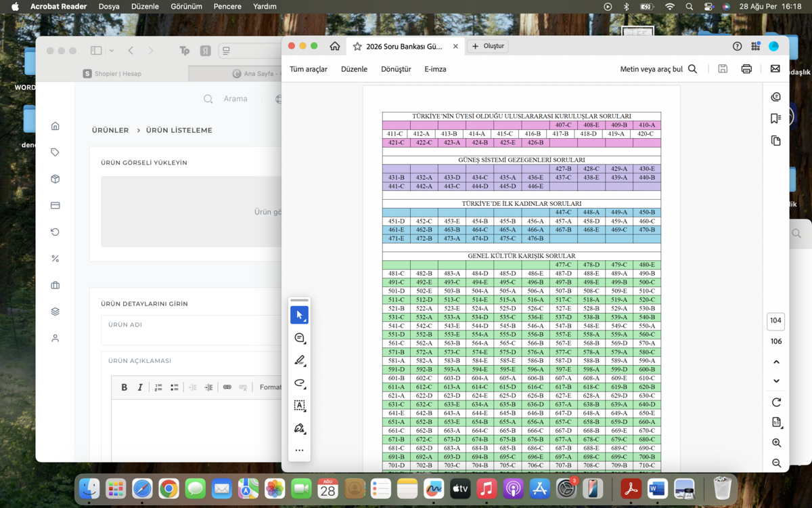Screen dimensions: 812x508
Task: Open the tag icon in Shopier sidebar
Action: (x=55, y=152)
